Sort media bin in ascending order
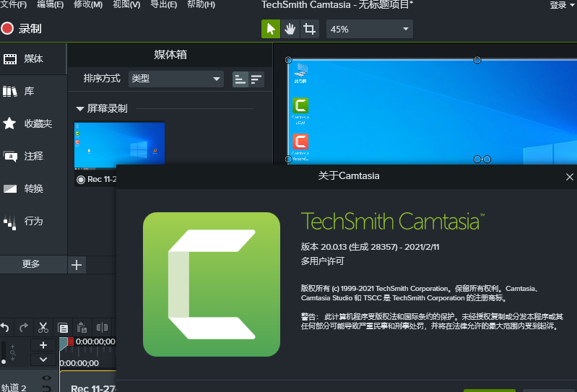 click(x=240, y=79)
